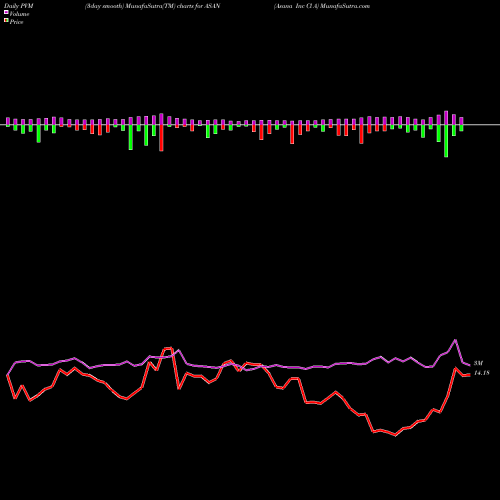This screenshot has height=500, width=500.
Task: Click the '(Asana Inc Cl A) MunafaSutra.com' text
Action: [x=322, y=6]
